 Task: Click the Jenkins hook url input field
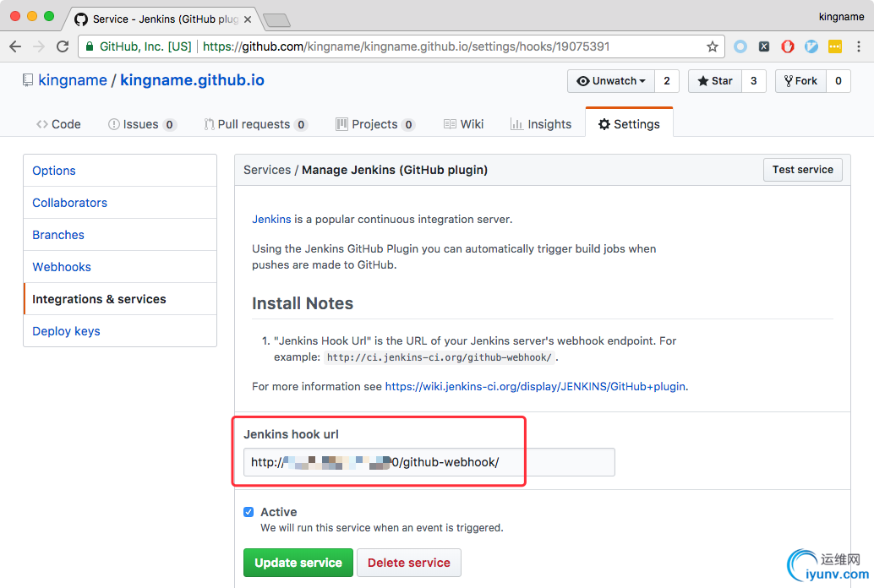coord(429,462)
